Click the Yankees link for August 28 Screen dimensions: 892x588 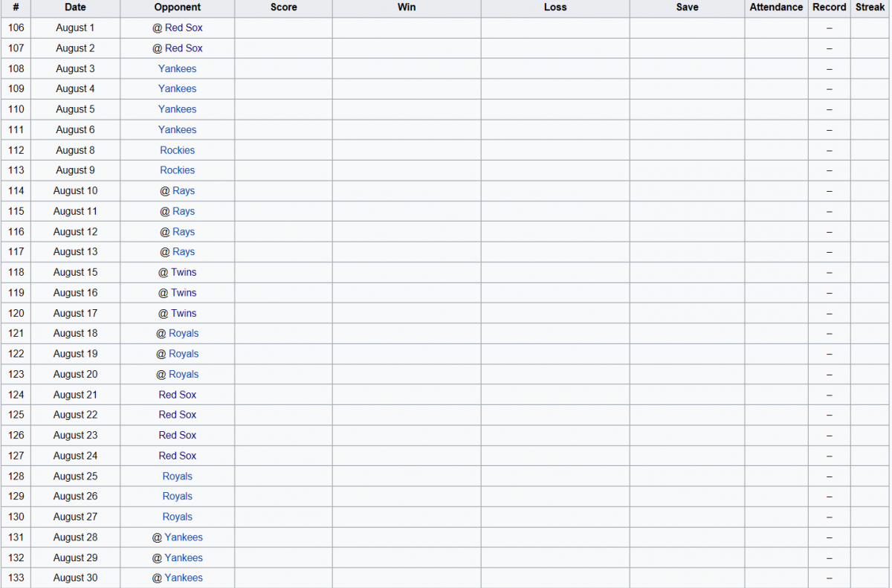click(x=184, y=537)
